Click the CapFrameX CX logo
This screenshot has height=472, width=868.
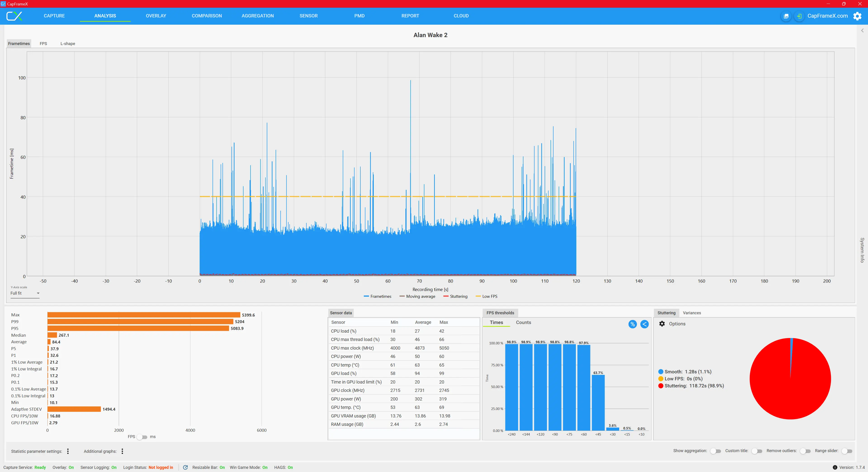[14, 16]
